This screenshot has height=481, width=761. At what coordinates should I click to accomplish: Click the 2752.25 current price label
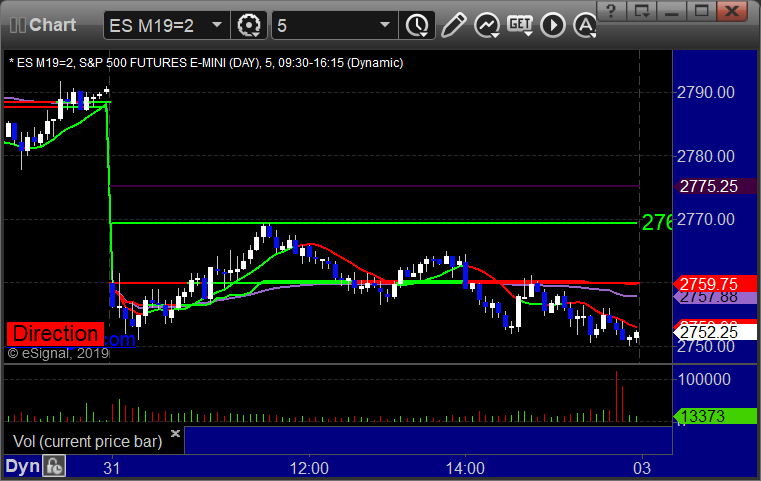point(715,332)
